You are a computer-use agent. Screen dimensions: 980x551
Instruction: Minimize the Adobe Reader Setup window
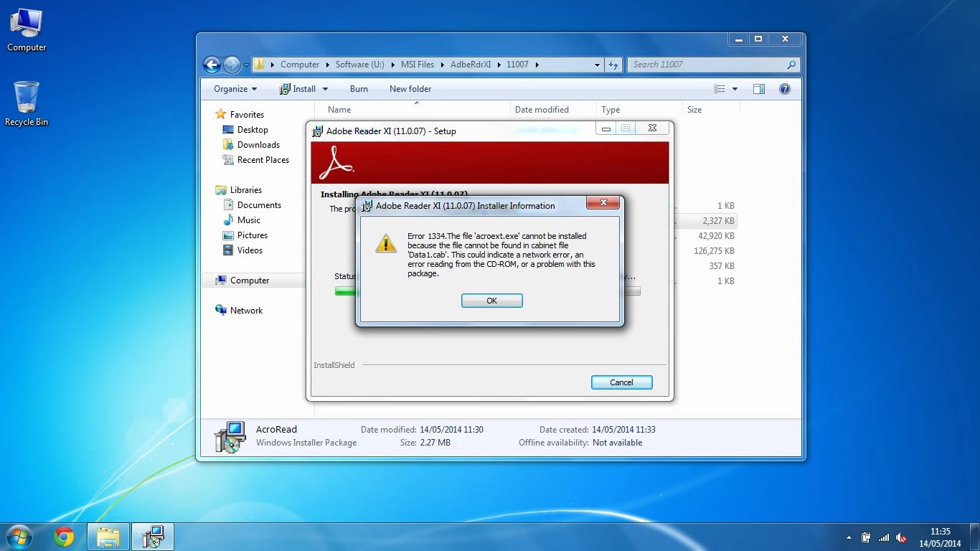tap(606, 128)
